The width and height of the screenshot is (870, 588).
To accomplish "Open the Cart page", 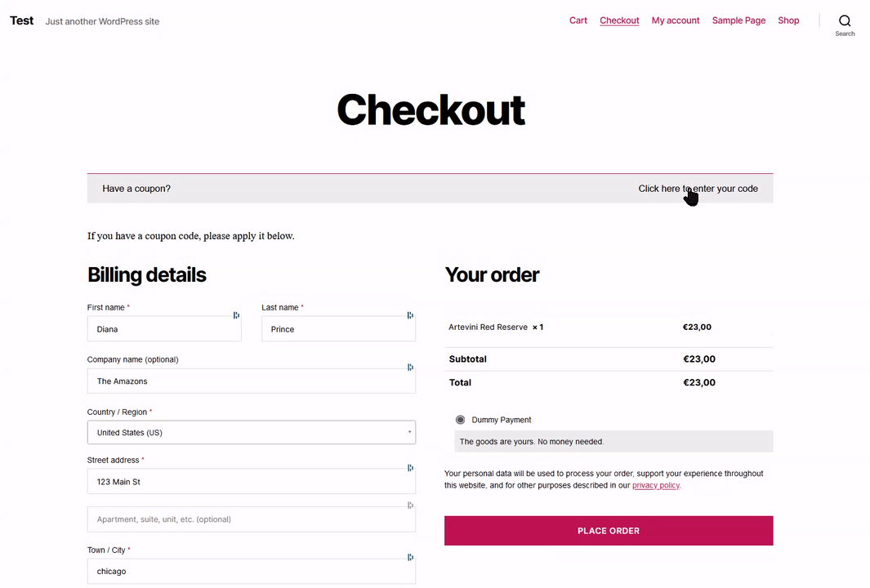I will click(x=578, y=20).
